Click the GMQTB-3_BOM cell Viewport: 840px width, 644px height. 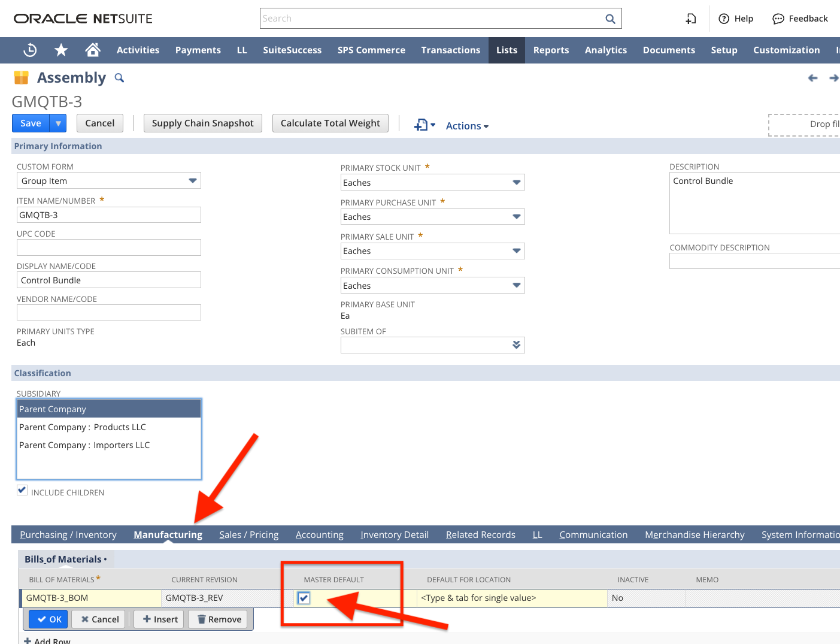click(x=91, y=598)
